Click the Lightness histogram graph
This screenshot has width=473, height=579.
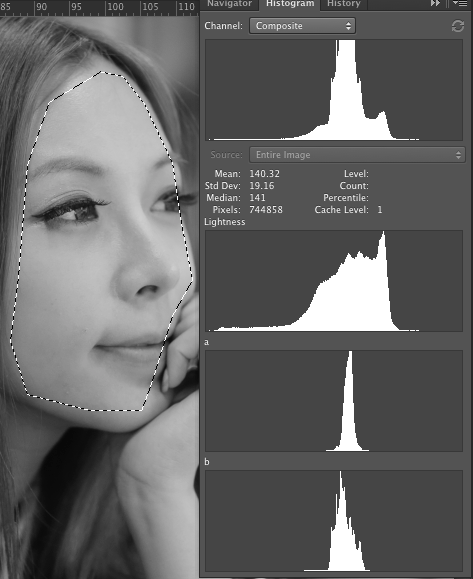point(334,281)
